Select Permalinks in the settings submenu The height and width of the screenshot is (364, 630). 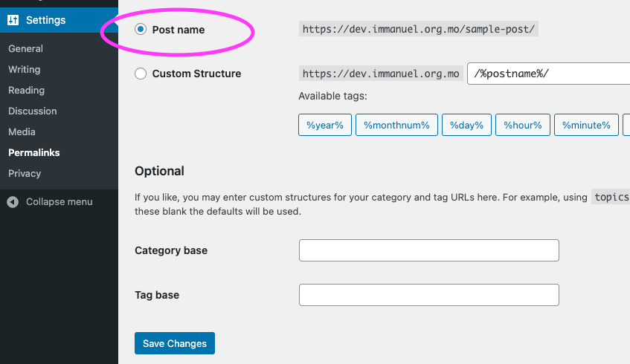click(33, 153)
